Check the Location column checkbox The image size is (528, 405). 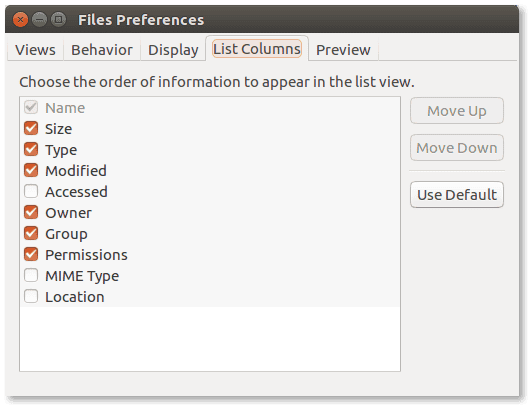[x=31, y=297]
